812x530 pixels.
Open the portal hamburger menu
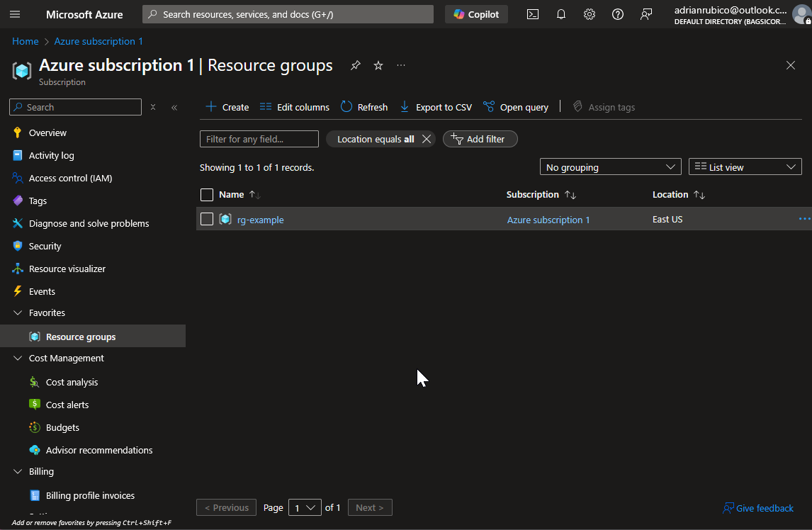[x=15, y=14]
